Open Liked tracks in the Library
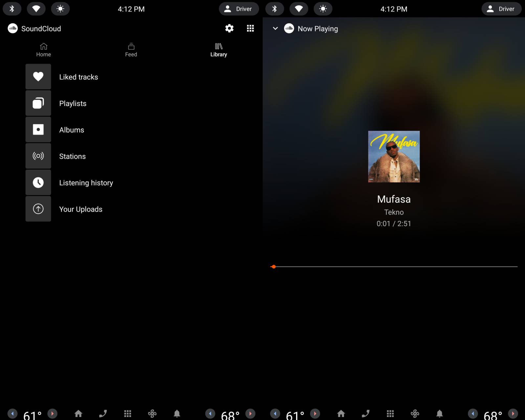The image size is (525, 420). 131,77
